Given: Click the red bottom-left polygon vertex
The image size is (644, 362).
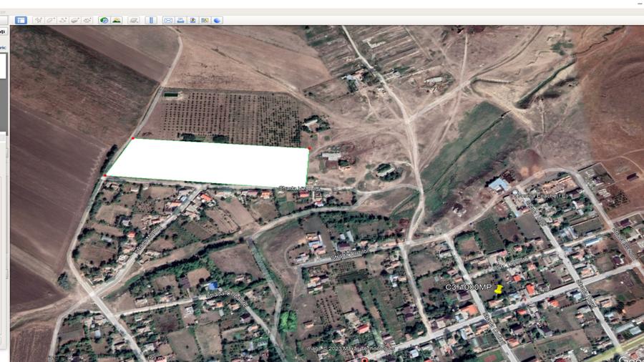Looking at the screenshot, I should (104, 176).
